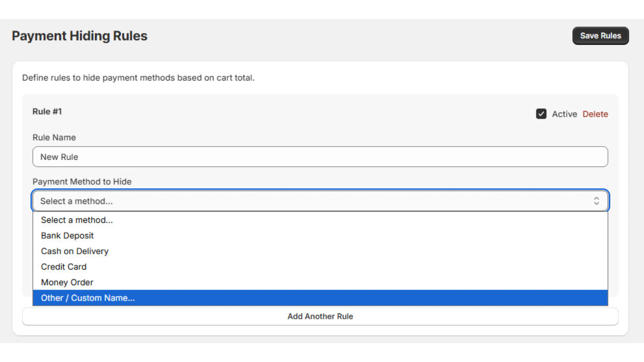Select Bank Deposit as payment method
This screenshot has height=362, width=644.
pyautogui.click(x=67, y=235)
